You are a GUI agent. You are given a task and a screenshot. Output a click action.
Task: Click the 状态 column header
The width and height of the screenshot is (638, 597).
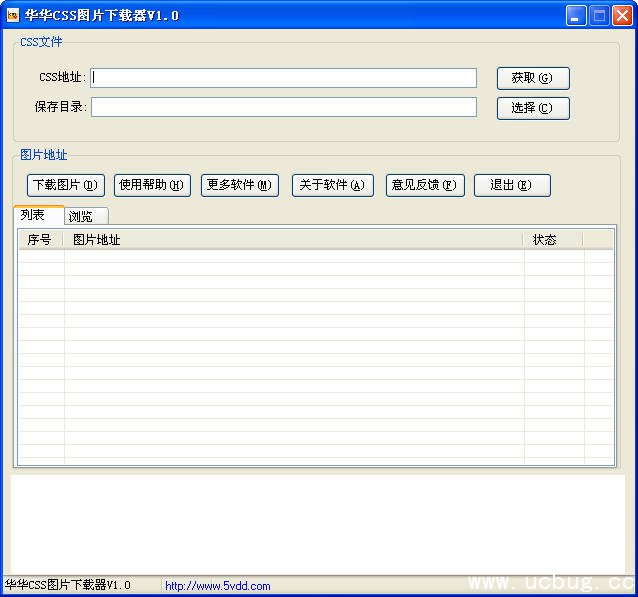552,240
